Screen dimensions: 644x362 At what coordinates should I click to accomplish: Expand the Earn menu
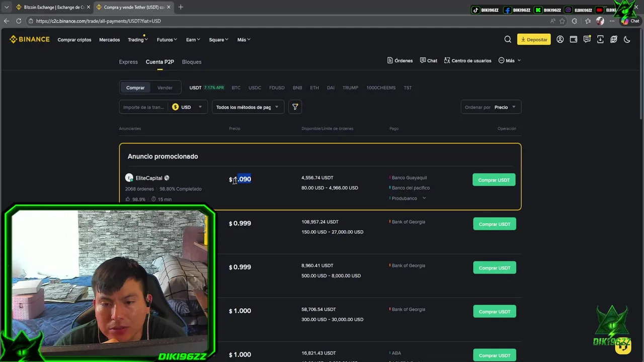[193, 40]
